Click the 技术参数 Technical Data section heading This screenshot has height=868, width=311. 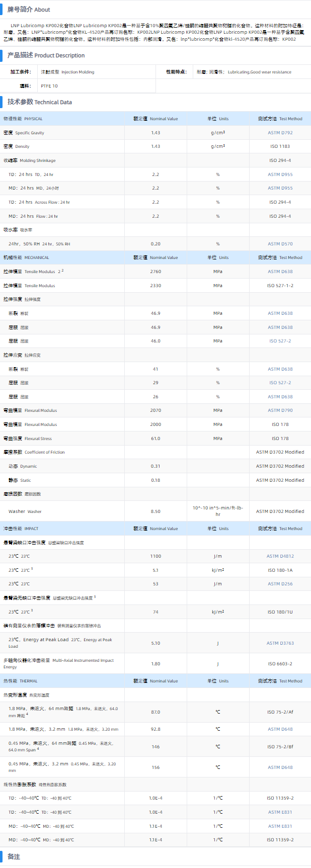point(39,102)
